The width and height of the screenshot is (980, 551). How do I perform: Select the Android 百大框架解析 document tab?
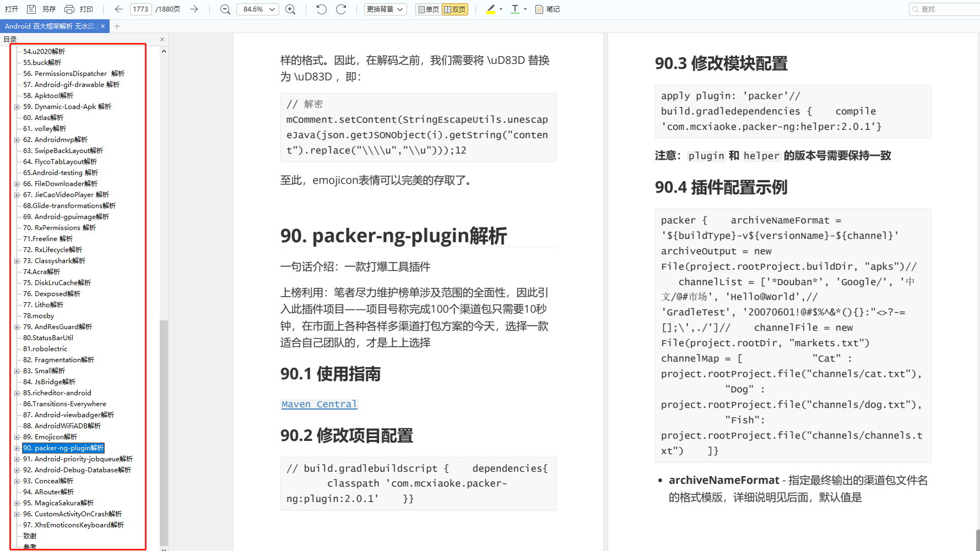click(x=51, y=26)
